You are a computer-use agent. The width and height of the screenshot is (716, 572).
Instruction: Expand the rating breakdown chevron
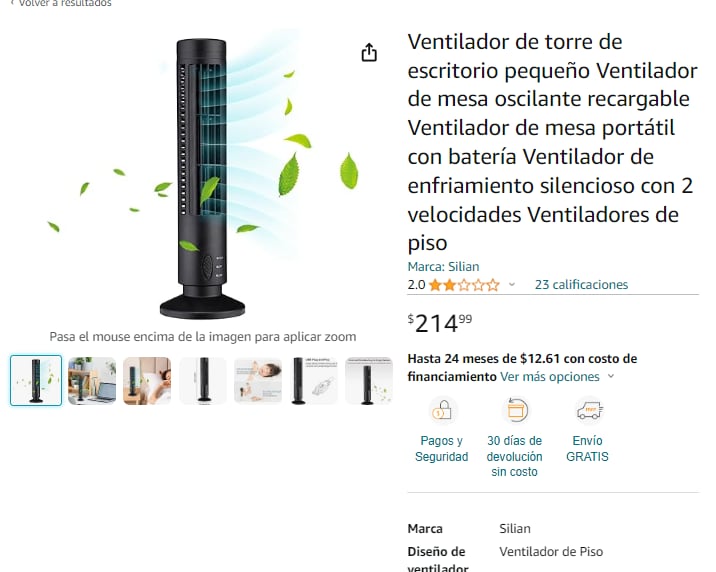512,285
